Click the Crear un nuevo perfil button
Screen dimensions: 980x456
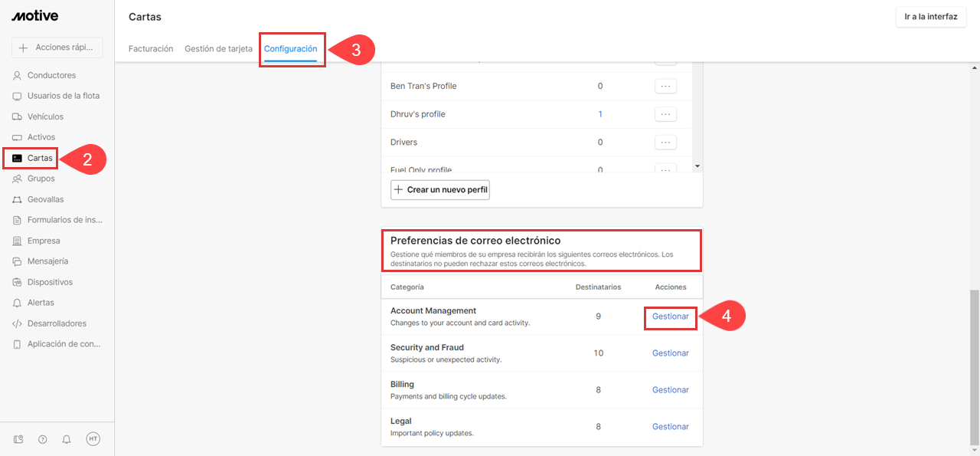pos(440,189)
